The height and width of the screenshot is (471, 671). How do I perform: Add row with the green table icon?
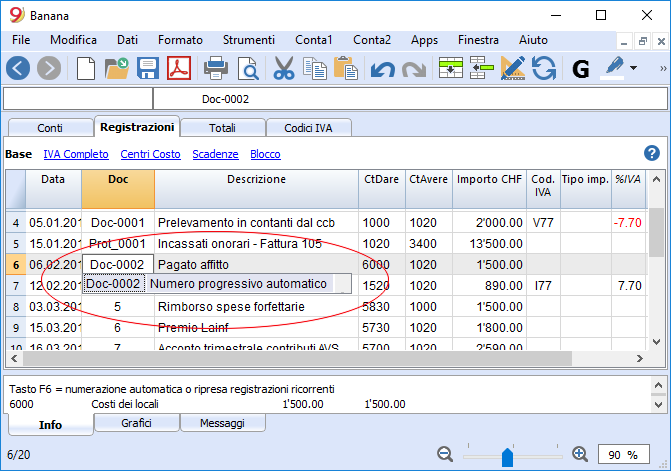(x=451, y=68)
